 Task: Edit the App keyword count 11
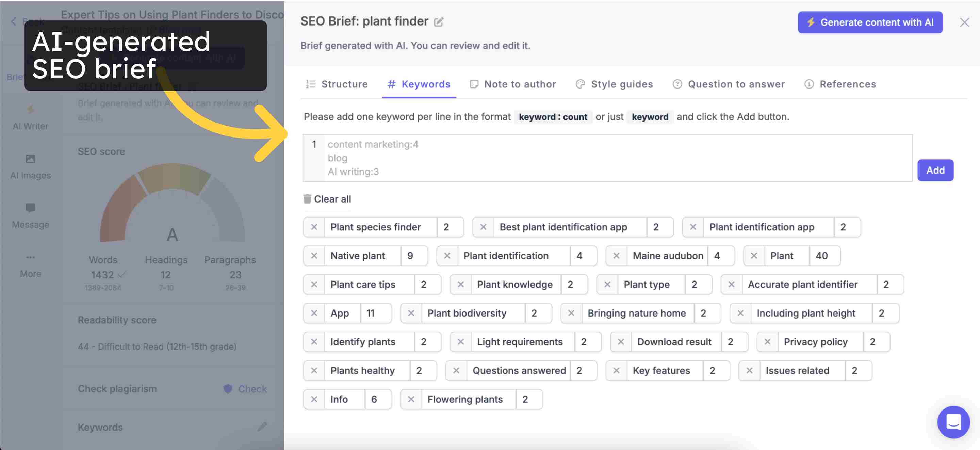tap(376, 313)
